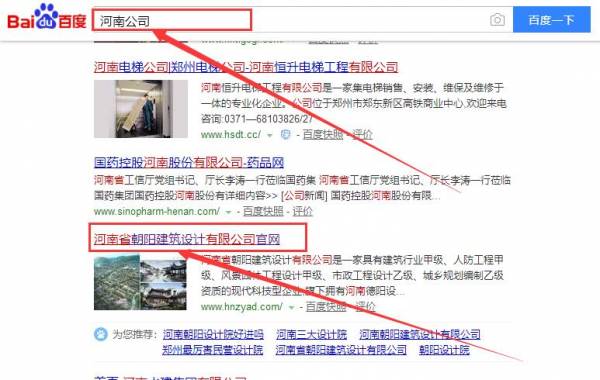Expand dropdown arrow next to www.hsdt.cc
This screenshot has height=380, width=600.
point(270,135)
